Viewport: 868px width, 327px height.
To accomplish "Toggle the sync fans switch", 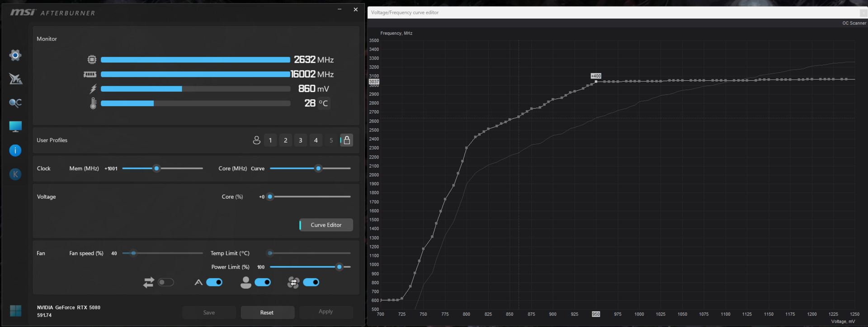I will tap(311, 282).
